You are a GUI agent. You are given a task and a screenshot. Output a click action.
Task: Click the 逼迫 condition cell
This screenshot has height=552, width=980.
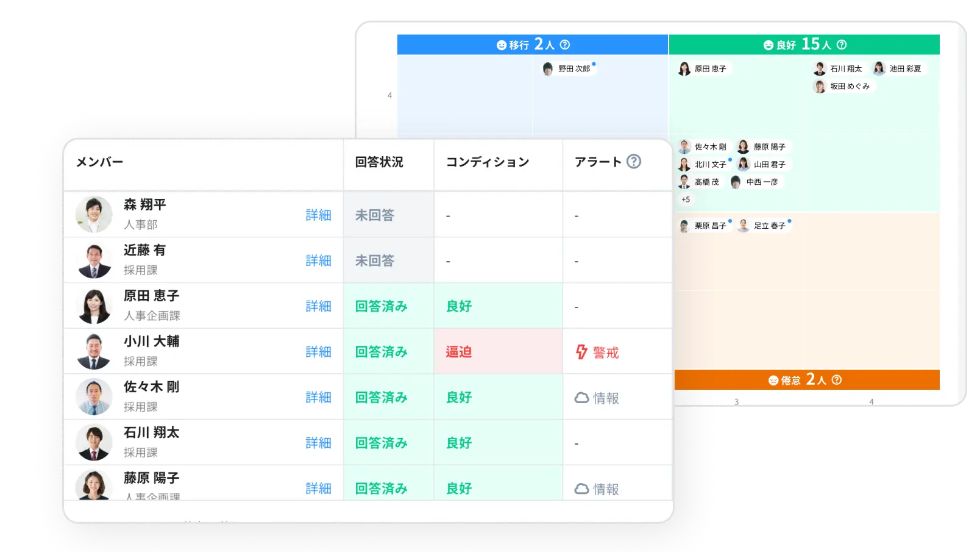497,352
